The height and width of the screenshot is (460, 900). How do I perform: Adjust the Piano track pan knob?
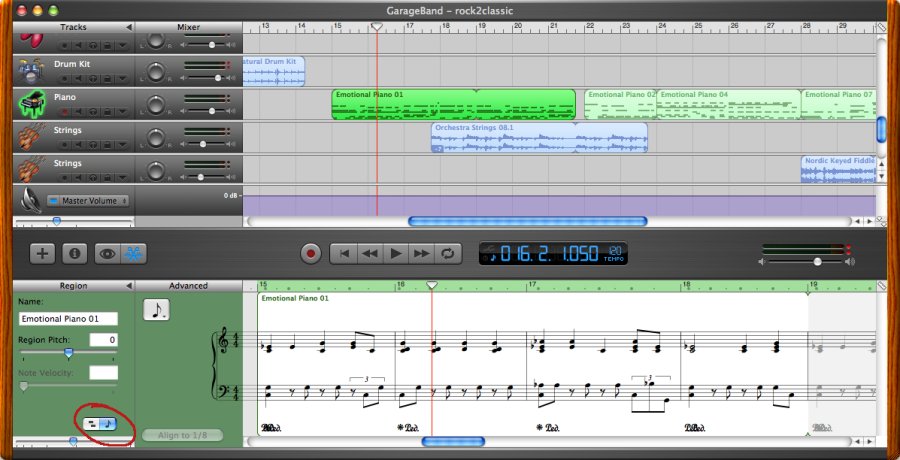[156, 105]
